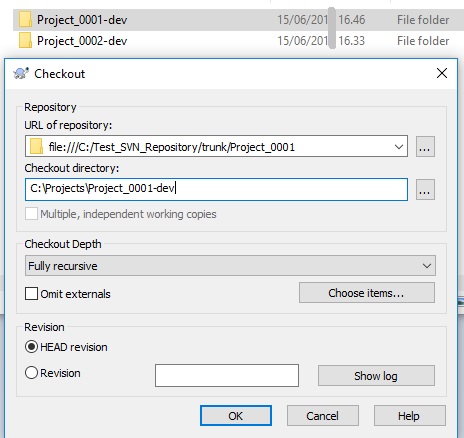This screenshot has width=464, height=438.
Task: Close the Checkout dialog with the X
Action: (x=442, y=73)
